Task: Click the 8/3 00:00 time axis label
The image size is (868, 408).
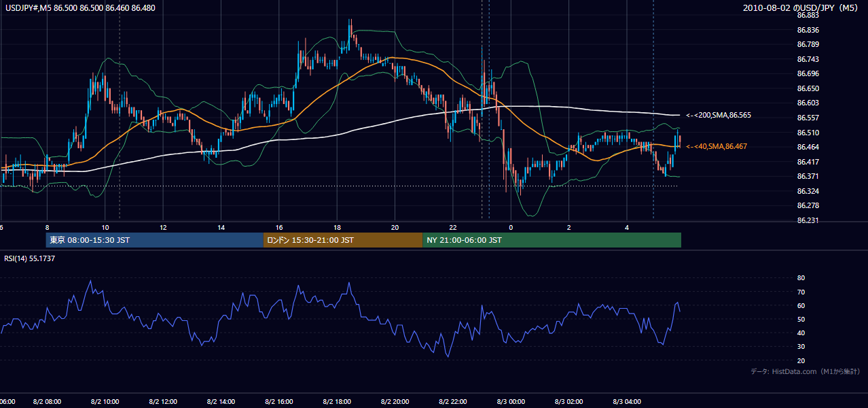Action: [x=511, y=402]
